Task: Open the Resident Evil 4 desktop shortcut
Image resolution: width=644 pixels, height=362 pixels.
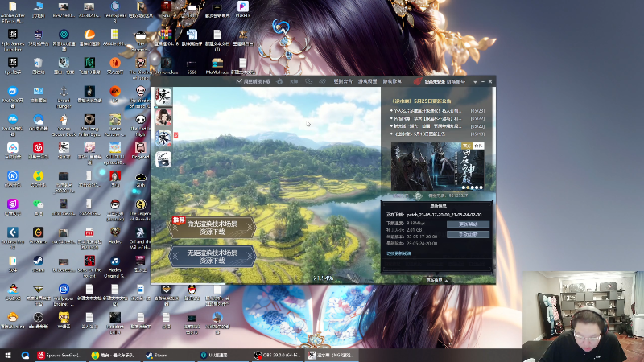Action: [115, 323]
